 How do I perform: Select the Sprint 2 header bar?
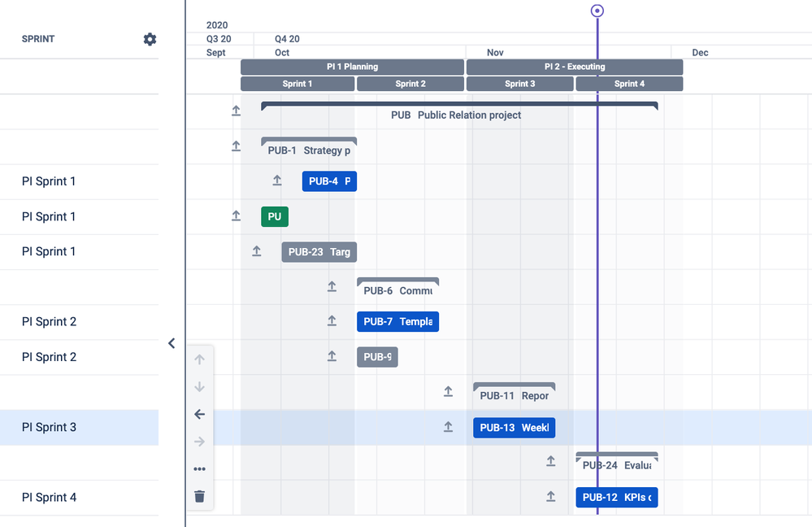[410, 84]
